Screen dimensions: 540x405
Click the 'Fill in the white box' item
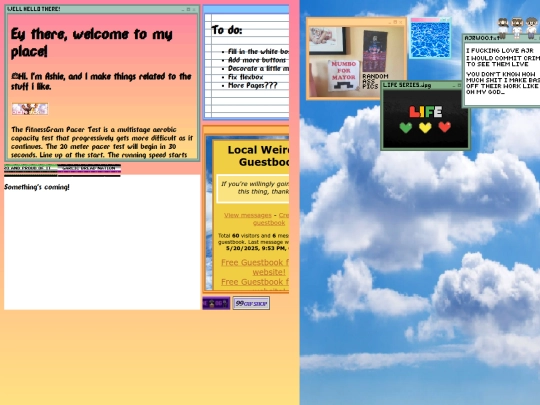pos(258,51)
